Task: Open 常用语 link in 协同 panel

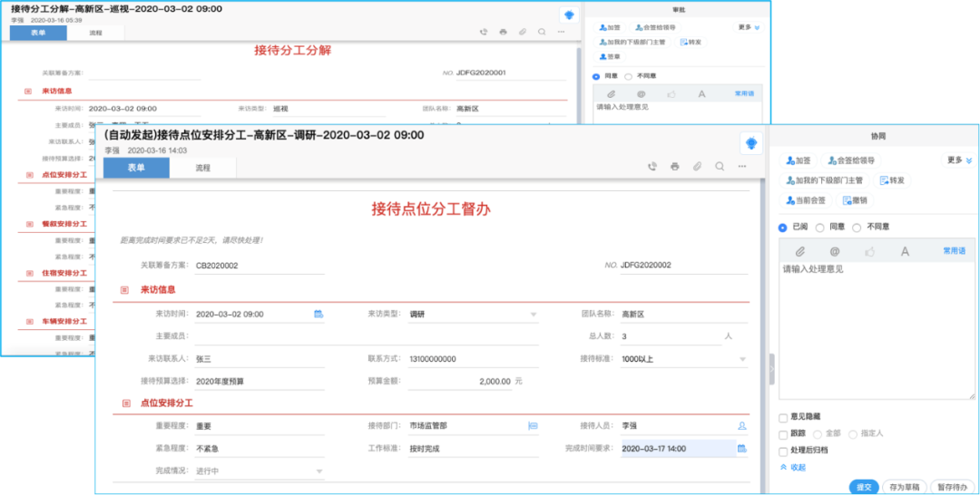Action: 954,251
